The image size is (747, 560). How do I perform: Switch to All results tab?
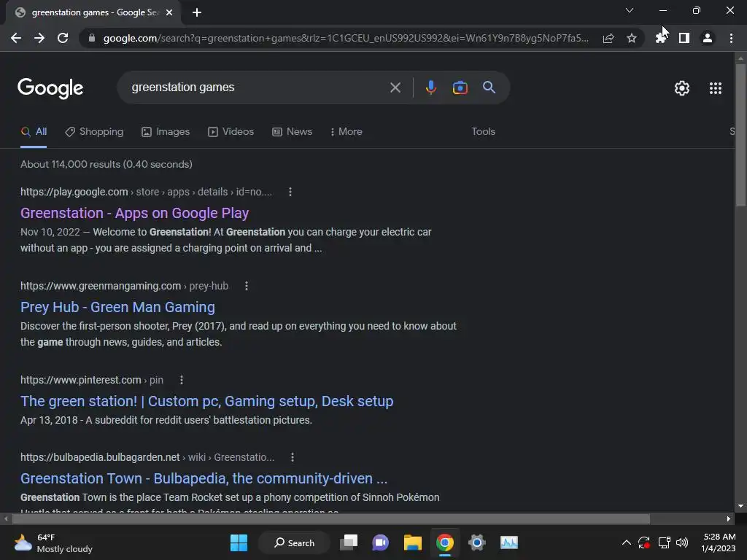click(x=34, y=132)
